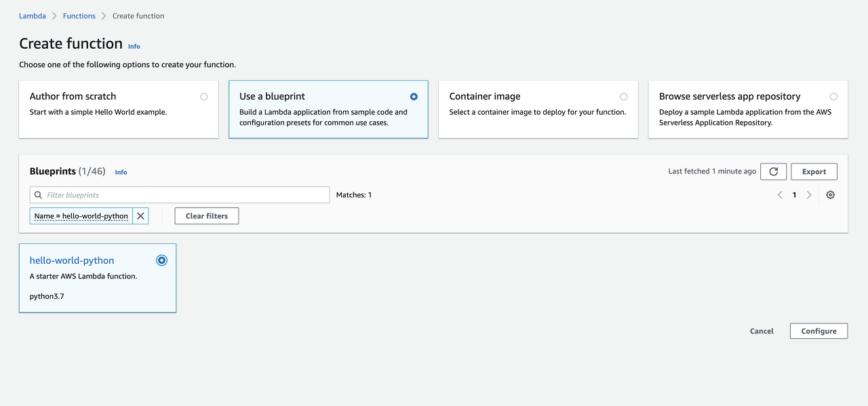
Task: Click 'Container image' card title
Action: (485, 96)
